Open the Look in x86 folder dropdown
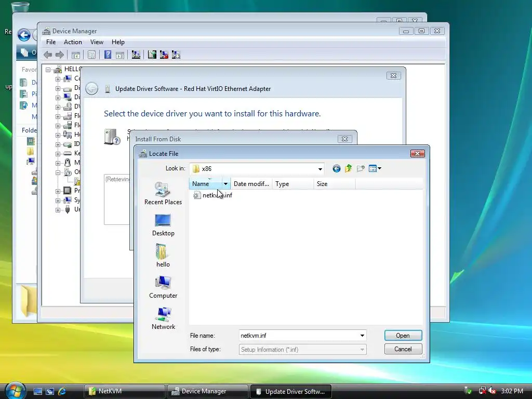The image size is (532, 399). coord(320,169)
